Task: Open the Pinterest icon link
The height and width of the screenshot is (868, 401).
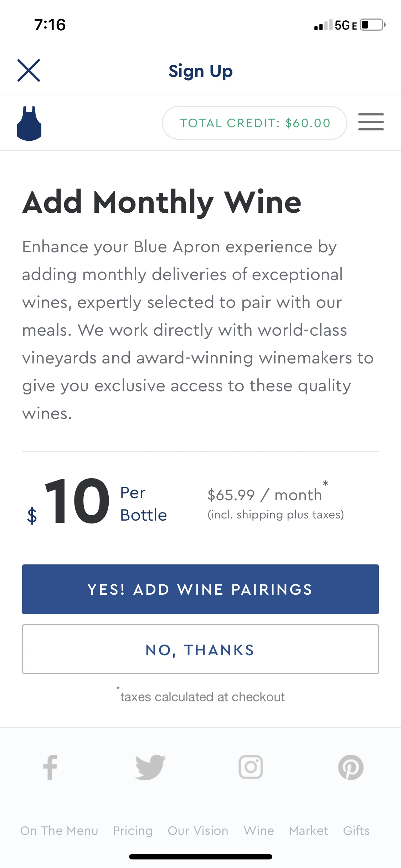Action: [351, 767]
